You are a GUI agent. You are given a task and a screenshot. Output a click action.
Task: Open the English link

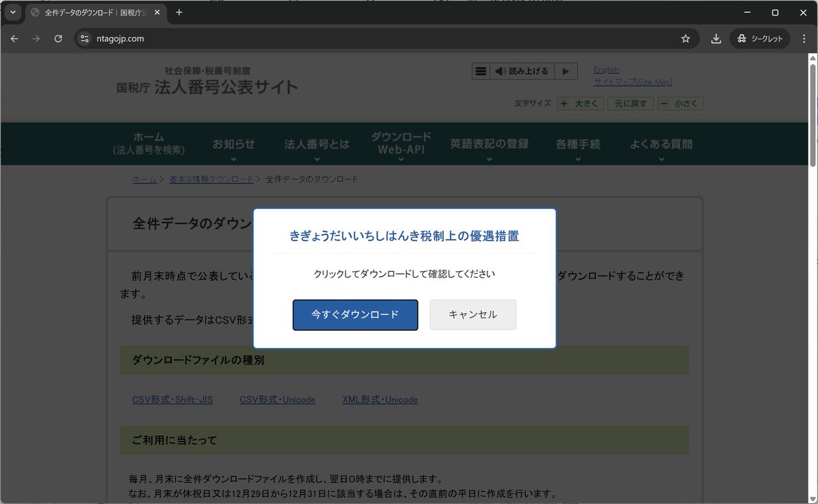point(606,69)
